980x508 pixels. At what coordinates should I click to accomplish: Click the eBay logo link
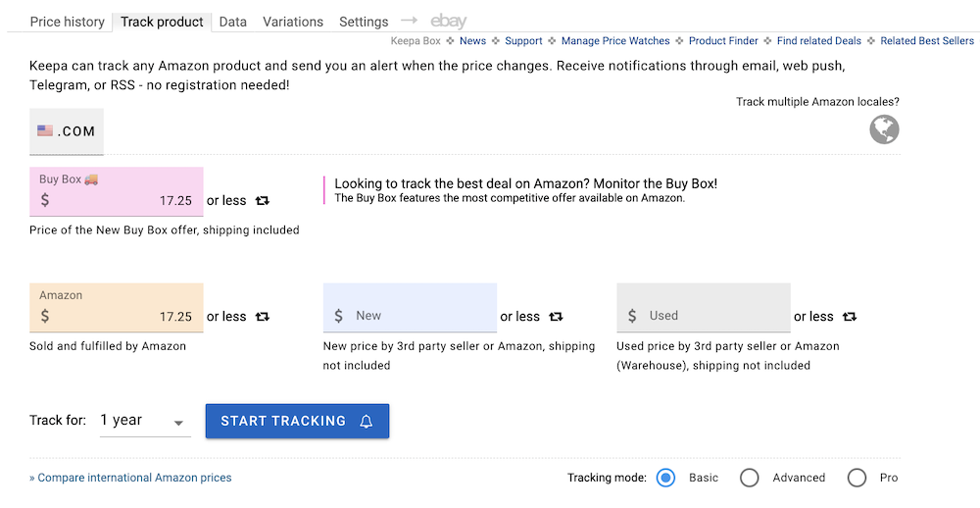(x=449, y=22)
